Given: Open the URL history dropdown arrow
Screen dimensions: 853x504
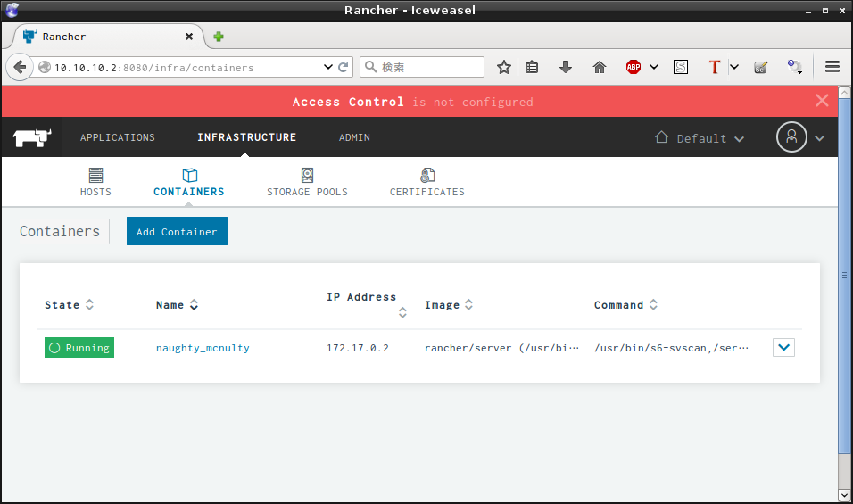Looking at the screenshot, I should click(328, 67).
